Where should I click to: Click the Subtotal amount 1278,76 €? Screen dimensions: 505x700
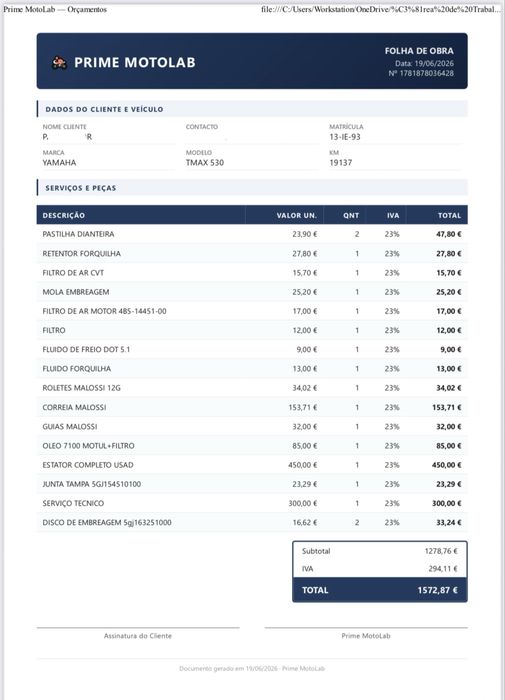coord(441,551)
